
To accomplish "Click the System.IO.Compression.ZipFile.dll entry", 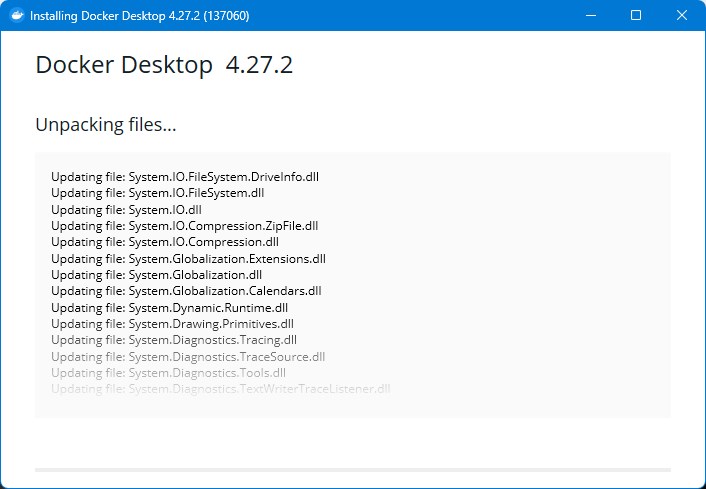I will click(184, 226).
